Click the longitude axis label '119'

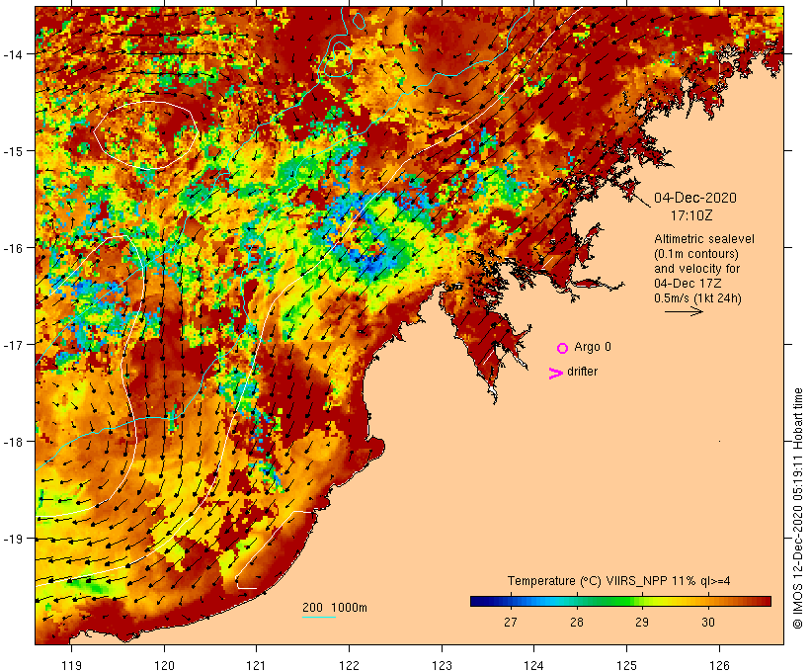(x=71, y=665)
